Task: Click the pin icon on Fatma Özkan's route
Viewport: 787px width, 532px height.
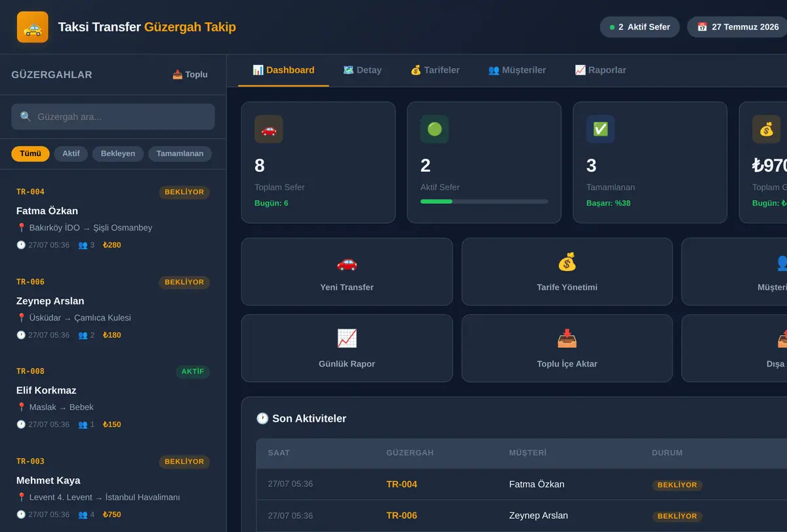Action: coord(21,228)
